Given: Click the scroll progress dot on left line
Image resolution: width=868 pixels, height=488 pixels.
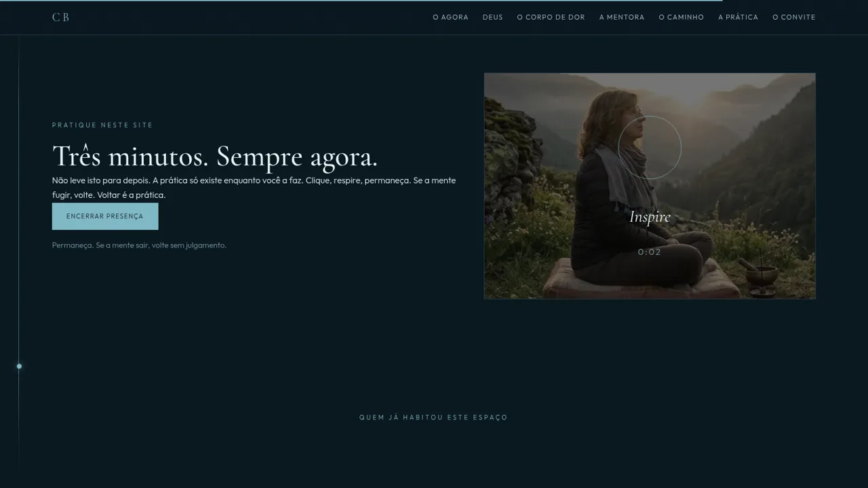Looking at the screenshot, I should coord(19,366).
